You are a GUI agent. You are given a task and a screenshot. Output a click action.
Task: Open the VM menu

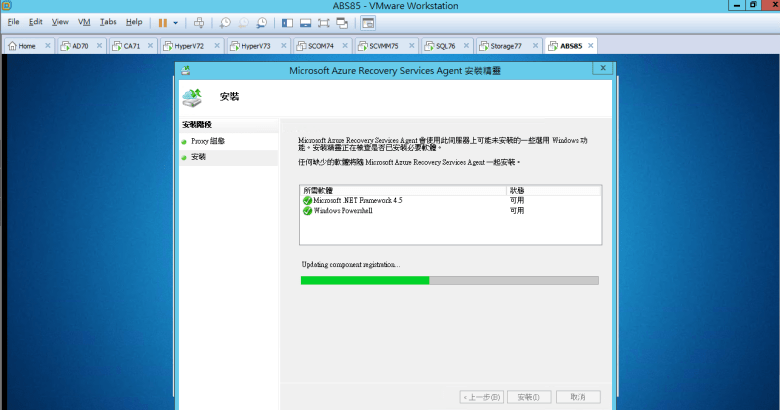click(x=84, y=22)
